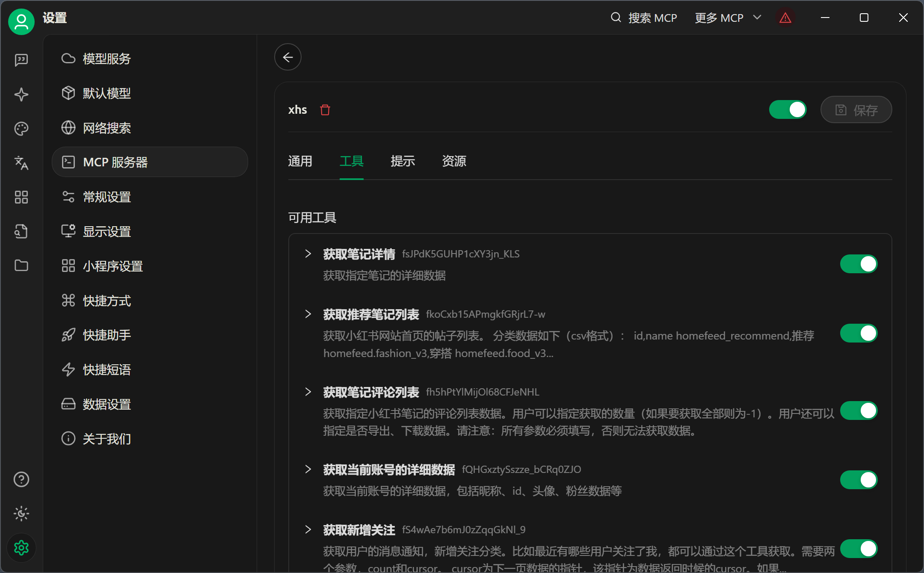Open the paint palette icon in sidebar

tap(21, 128)
